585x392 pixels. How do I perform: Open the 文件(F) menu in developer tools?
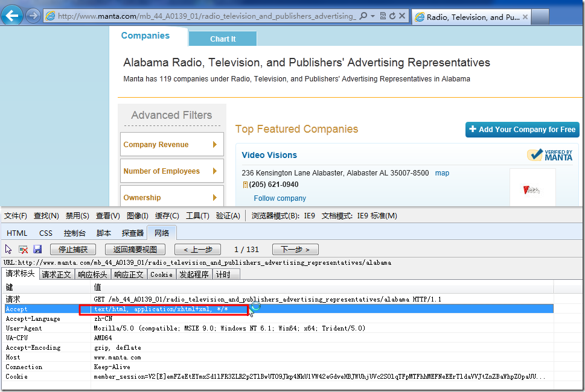click(15, 216)
